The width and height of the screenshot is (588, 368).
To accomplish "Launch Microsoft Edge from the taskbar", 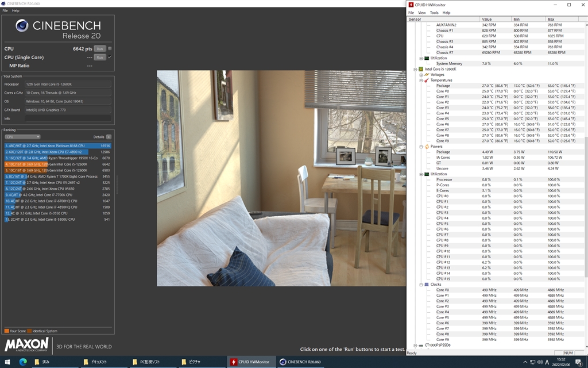I will pyautogui.click(x=23, y=362).
